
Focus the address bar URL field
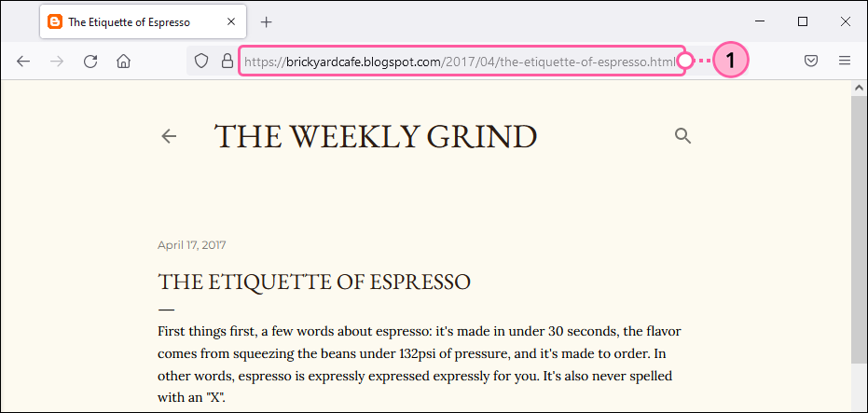(462, 62)
